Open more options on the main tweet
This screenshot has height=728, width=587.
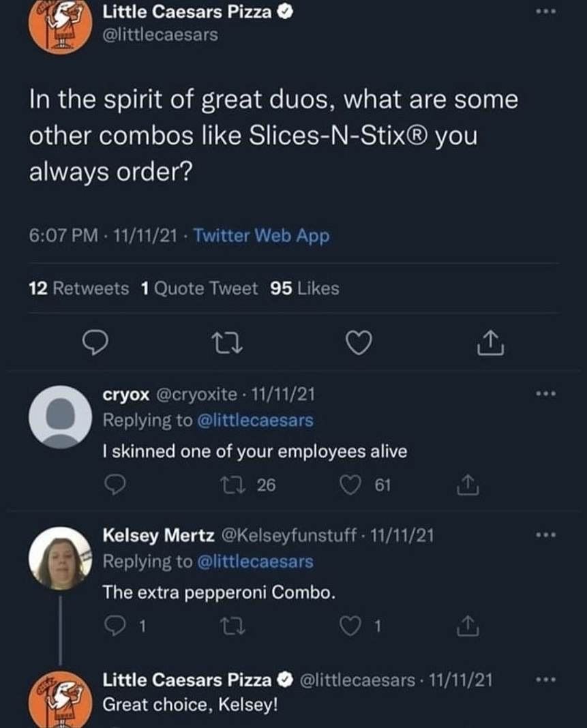545,13
